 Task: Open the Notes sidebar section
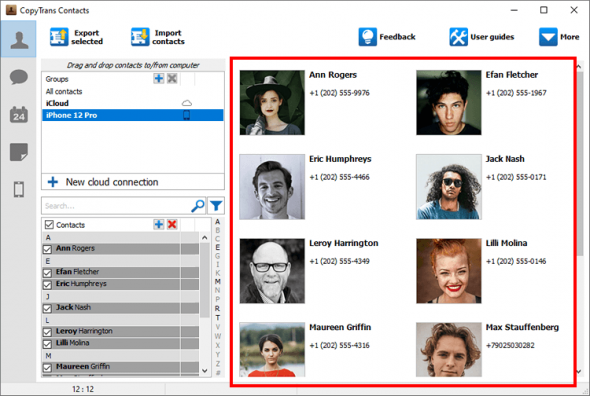(19, 152)
